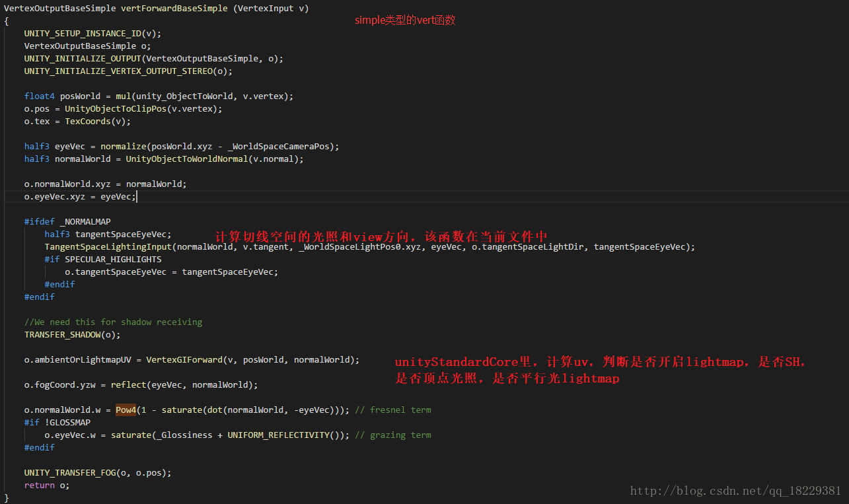Click the UnityObjectToWorldNormal call

(184, 159)
